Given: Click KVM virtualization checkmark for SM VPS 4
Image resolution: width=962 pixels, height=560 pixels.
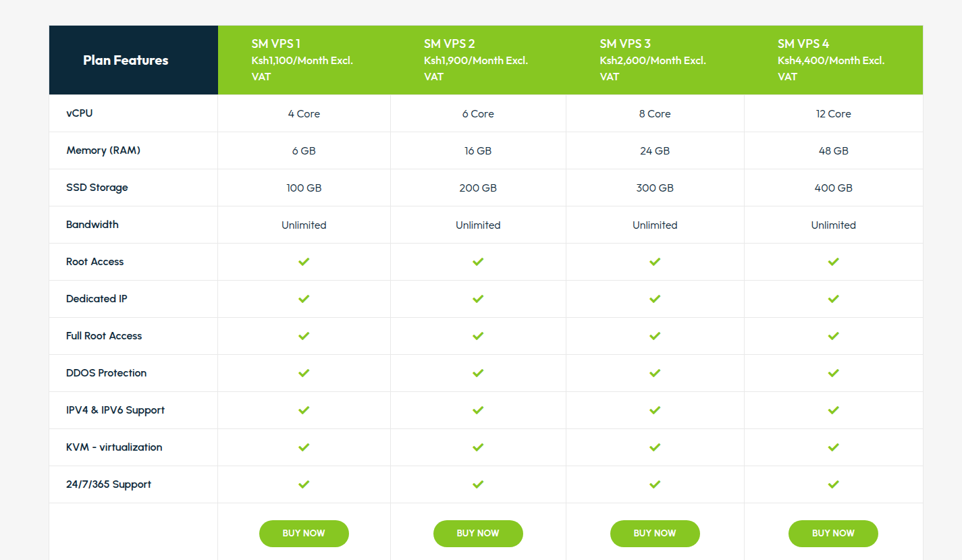Looking at the screenshot, I should tap(834, 447).
